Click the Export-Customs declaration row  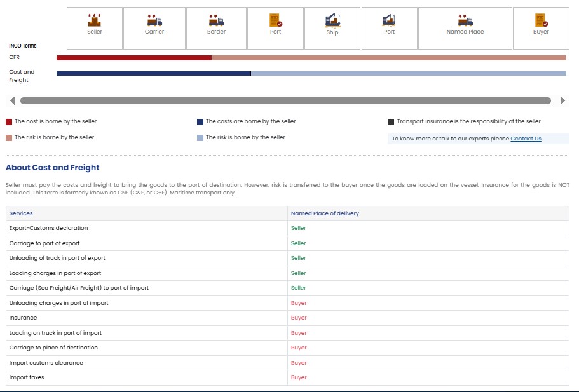48,228
